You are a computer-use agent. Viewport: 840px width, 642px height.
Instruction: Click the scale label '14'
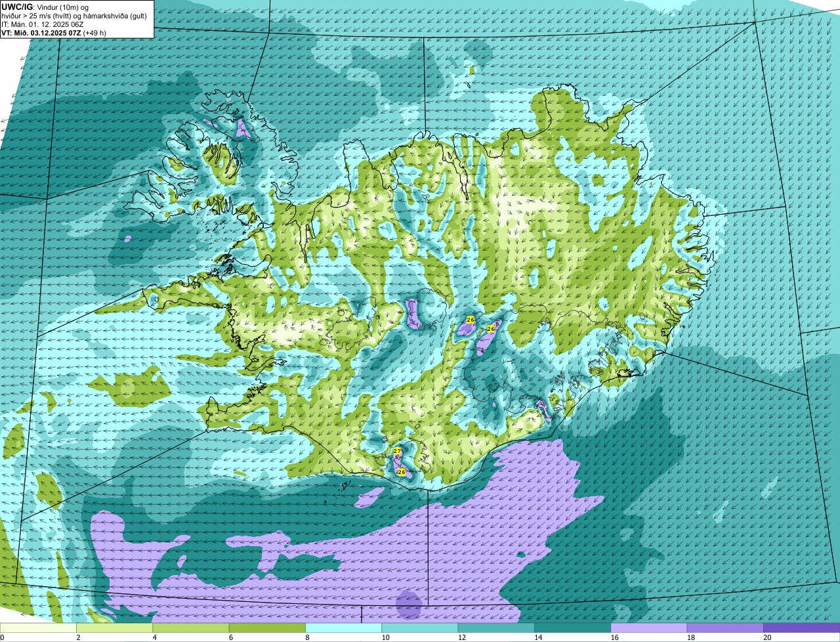(x=538, y=637)
